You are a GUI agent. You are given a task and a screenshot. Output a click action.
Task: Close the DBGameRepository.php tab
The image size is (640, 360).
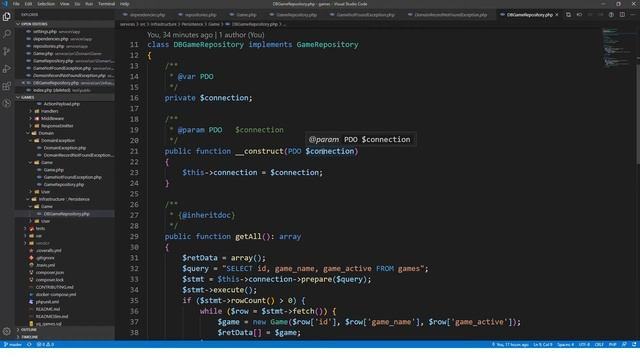[x=557, y=15]
